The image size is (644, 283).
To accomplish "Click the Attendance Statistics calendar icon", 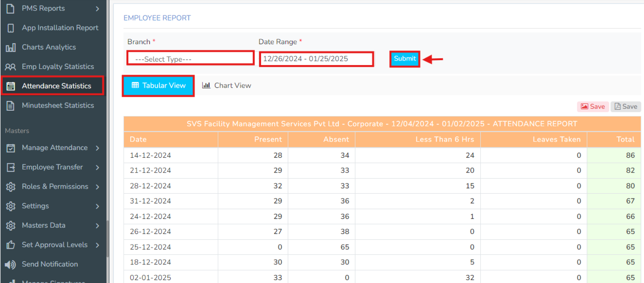I will tap(11, 86).
